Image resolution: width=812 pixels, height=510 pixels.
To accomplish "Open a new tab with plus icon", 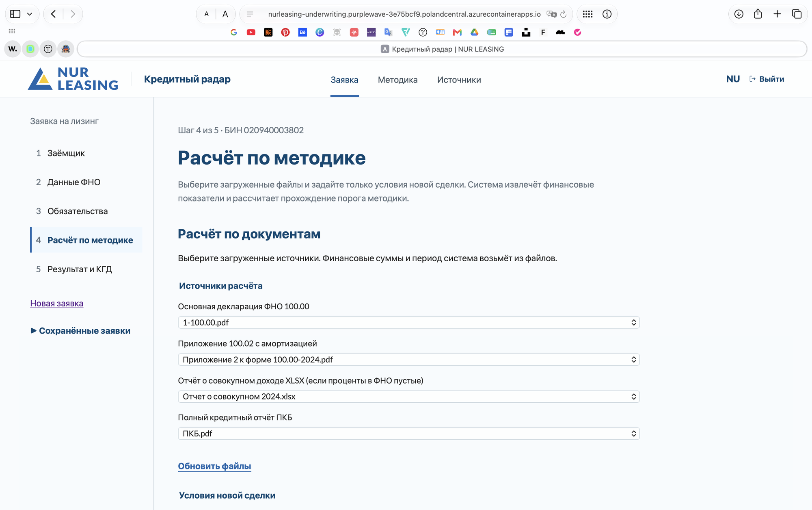I will [x=777, y=14].
